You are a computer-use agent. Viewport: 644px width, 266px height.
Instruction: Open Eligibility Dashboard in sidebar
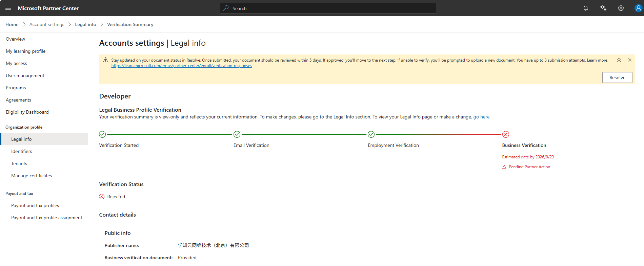click(x=27, y=112)
